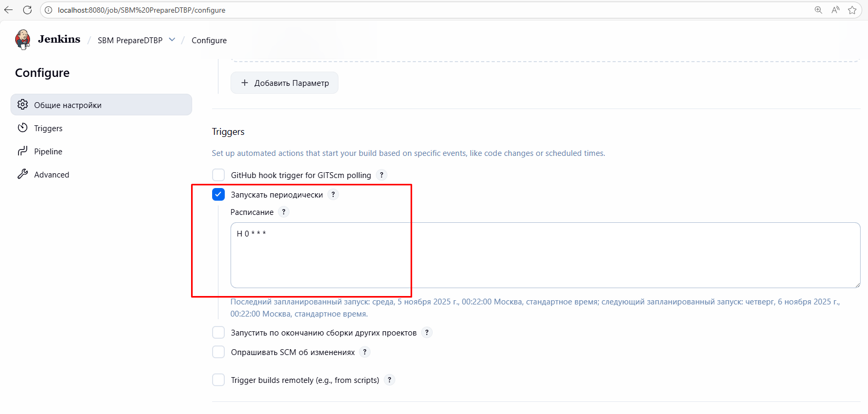Open help for Запускать периодически option
The width and height of the screenshot is (868, 414).
point(333,194)
